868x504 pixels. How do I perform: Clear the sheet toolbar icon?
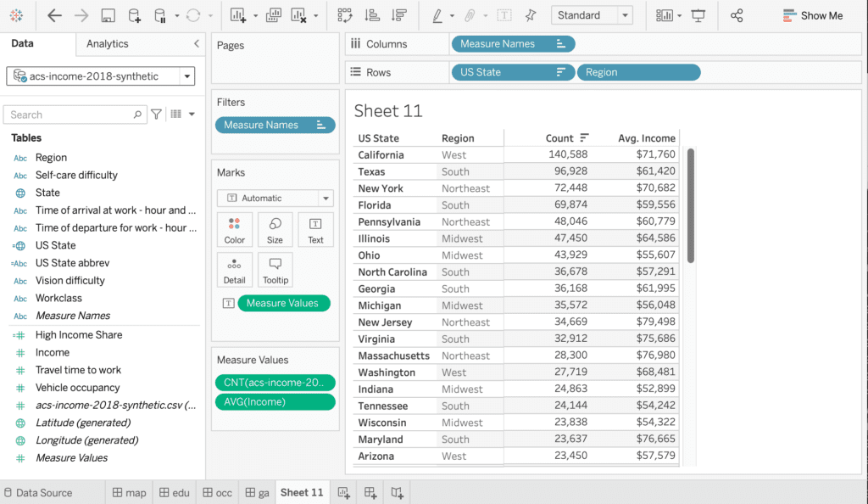pos(299,15)
